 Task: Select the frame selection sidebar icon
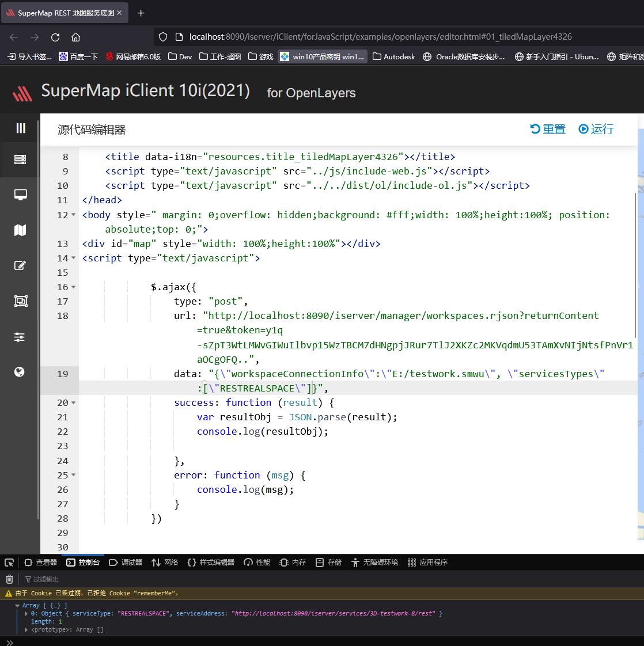coord(20,301)
